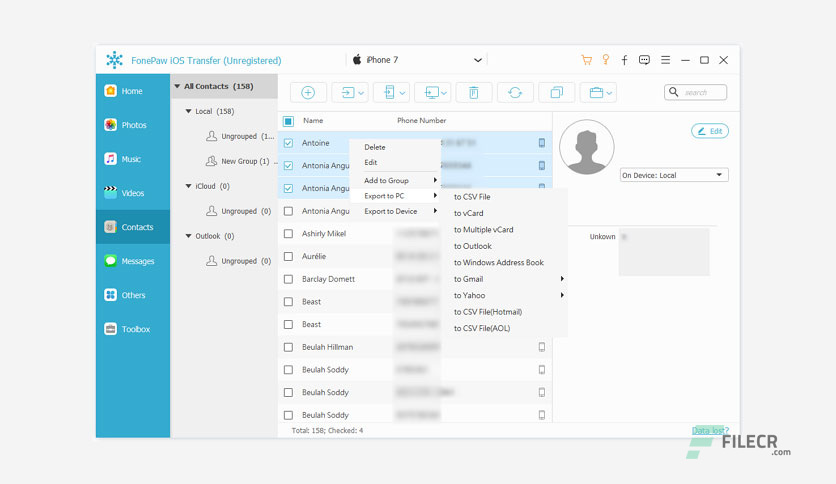836x484 pixels.
Task: Click the device icon in Beulah Hillman row
Action: pos(542,347)
